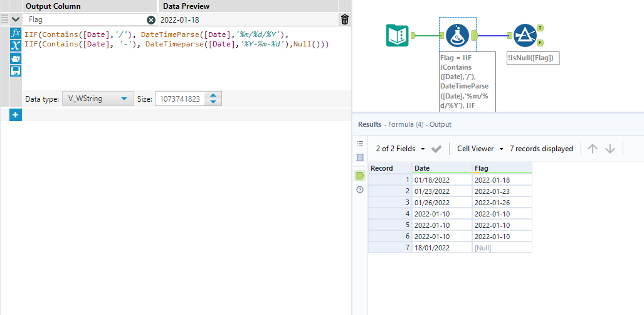Click the save expression floppy icon
The height and width of the screenshot is (315, 644).
[16, 71]
